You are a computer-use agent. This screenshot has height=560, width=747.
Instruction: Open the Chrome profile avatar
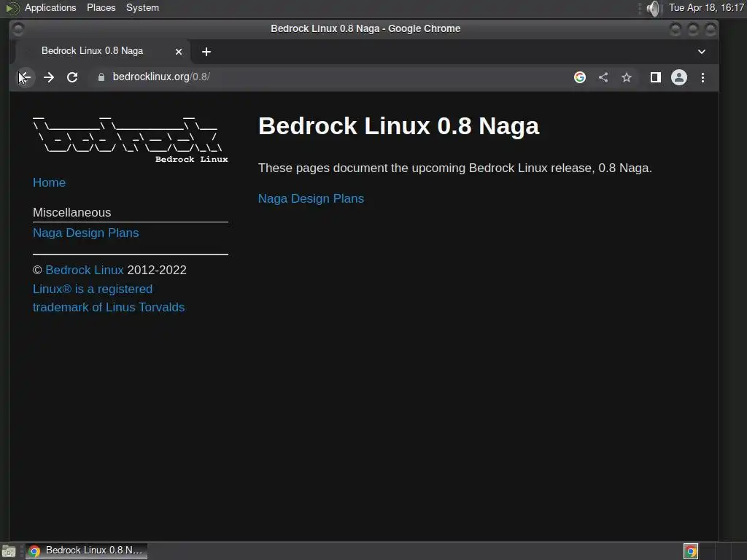679,77
